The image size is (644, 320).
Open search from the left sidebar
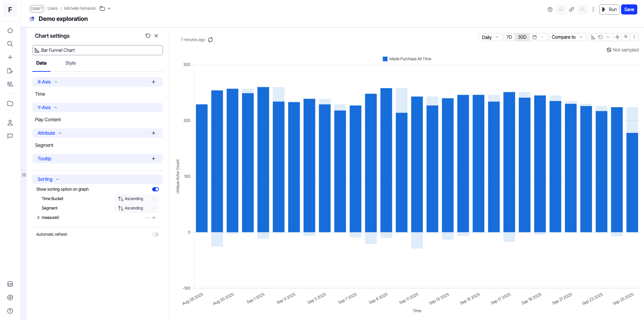point(10,44)
